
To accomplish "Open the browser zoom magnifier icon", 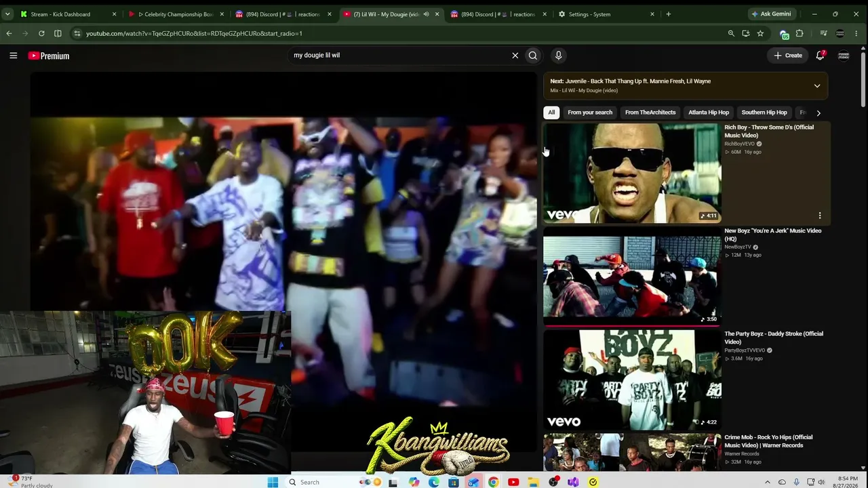I will (x=731, y=33).
